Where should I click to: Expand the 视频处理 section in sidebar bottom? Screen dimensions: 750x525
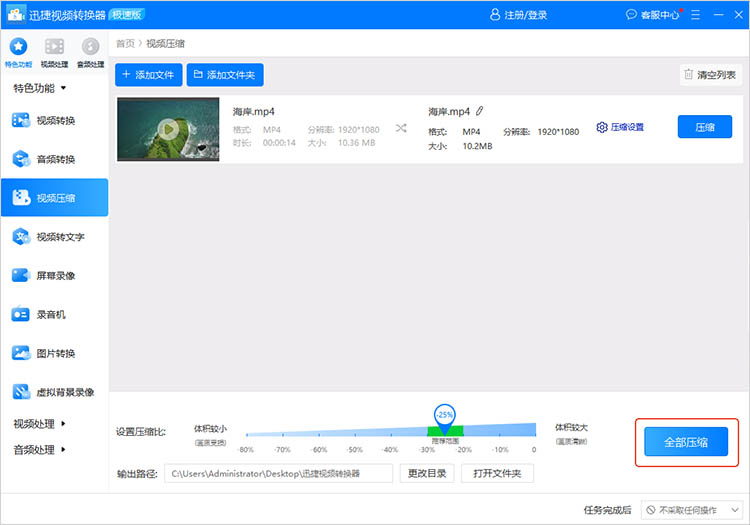pyautogui.click(x=39, y=424)
